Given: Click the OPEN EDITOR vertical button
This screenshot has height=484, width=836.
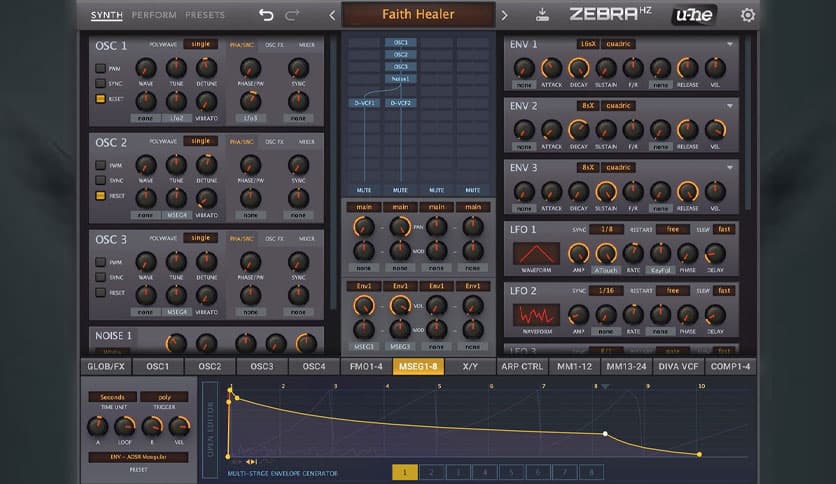Looking at the screenshot, I should click(210, 429).
